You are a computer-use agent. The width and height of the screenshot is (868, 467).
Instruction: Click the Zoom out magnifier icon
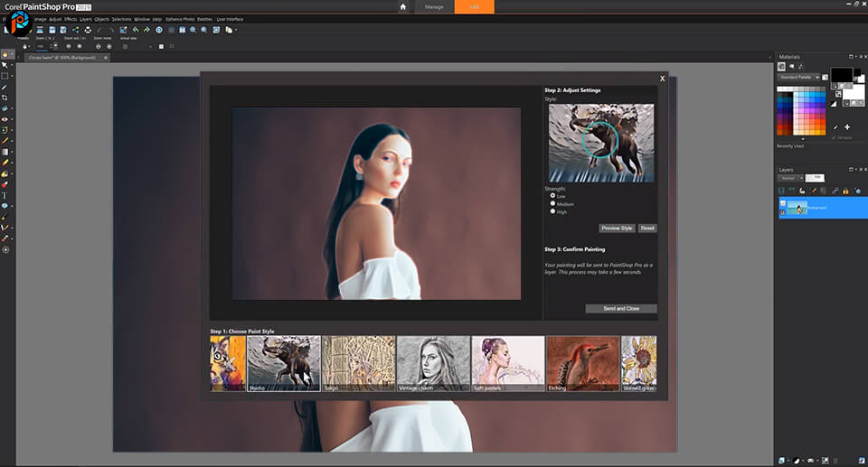pos(193,30)
